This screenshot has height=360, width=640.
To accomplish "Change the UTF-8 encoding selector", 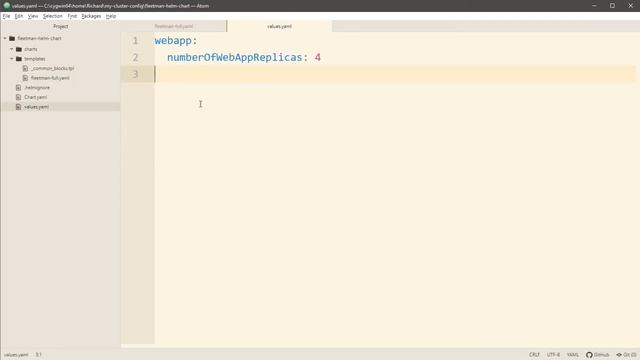I will tap(553, 355).
